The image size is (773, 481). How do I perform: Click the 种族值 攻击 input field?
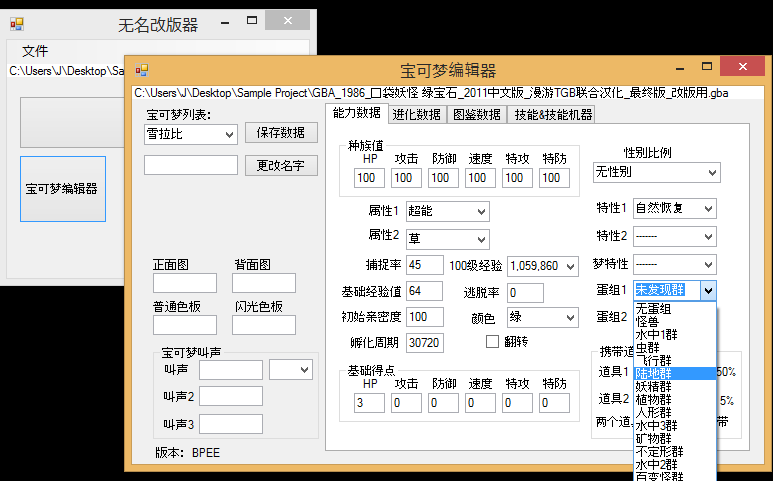coord(406,178)
